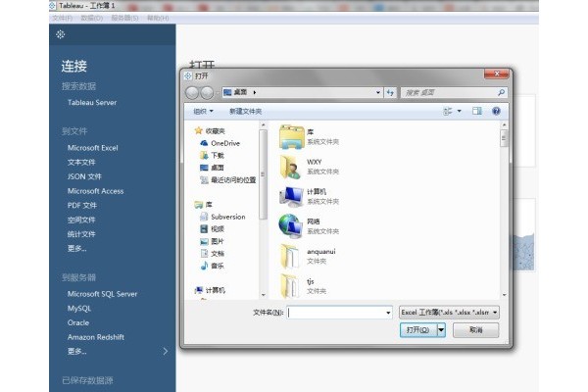The width and height of the screenshot is (588, 392).
Task: Connect to PDF 文件
Action: (x=82, y=205)
